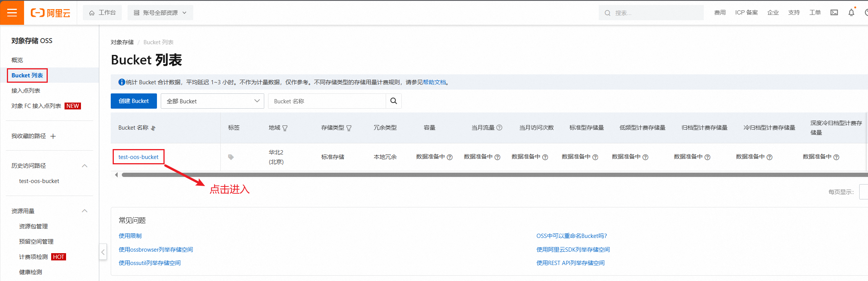This screenshot has width=868, height=281.
Task: Open the test-oos-bucket link in the table
Action: [x=138, y=157]
